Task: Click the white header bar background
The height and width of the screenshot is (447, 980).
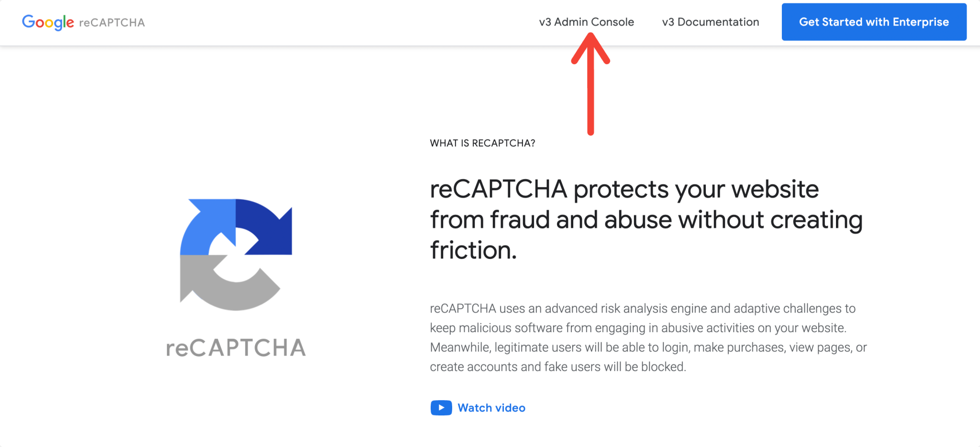Action: pyautogui.click(x=335, y=22)
